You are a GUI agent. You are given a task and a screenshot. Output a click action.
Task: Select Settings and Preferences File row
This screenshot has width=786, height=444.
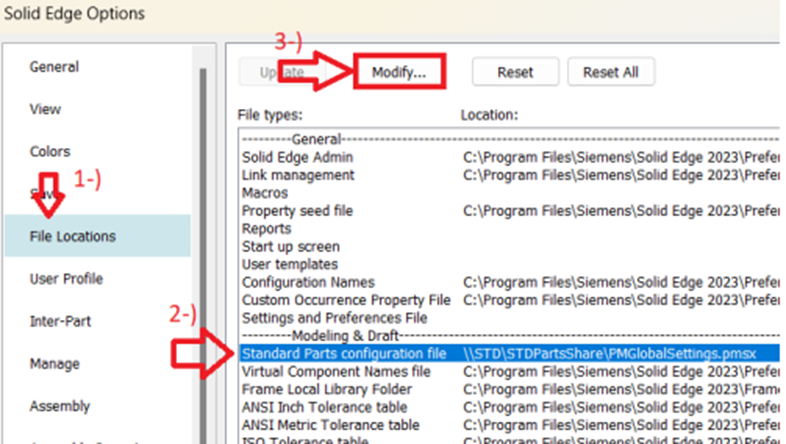tap(509, 318)
